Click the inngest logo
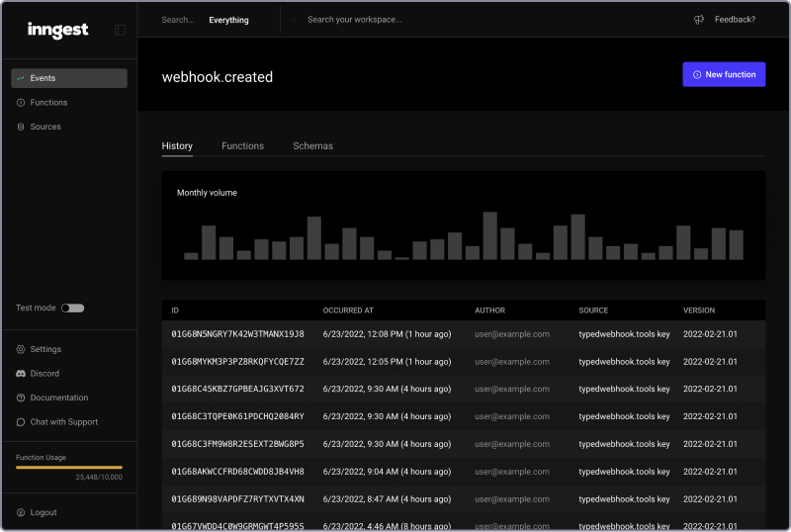 [57, 30]
